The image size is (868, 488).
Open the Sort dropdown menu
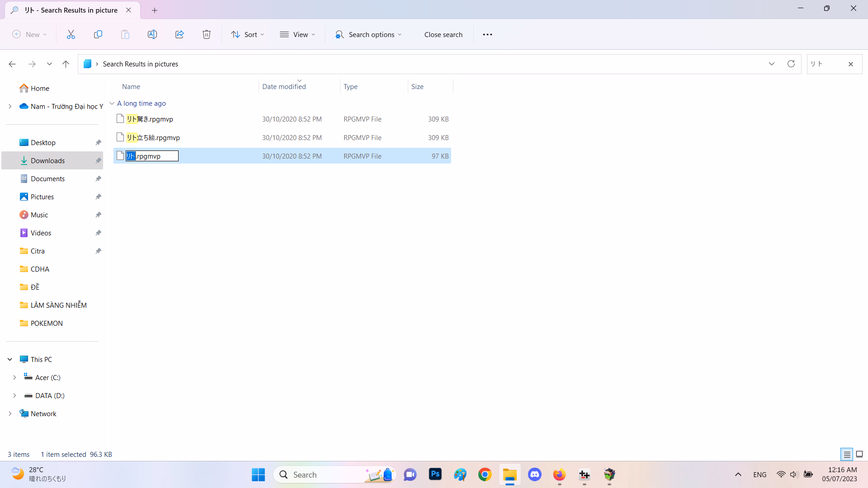coord(247,34)
